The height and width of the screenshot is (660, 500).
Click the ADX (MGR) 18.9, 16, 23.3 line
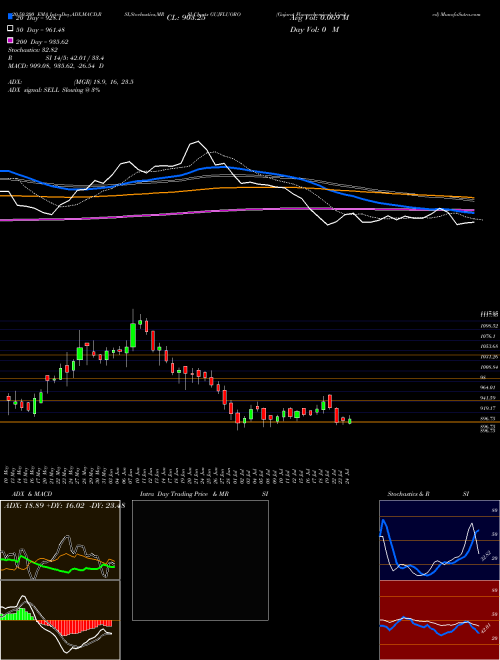tap(70, 82)
